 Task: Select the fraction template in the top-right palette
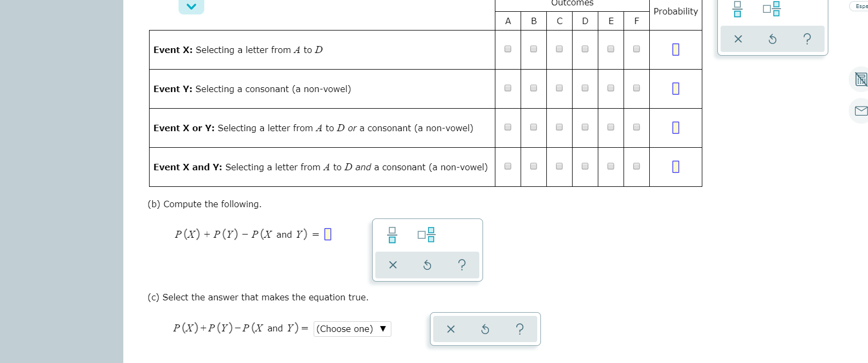(x=737, y=9)
